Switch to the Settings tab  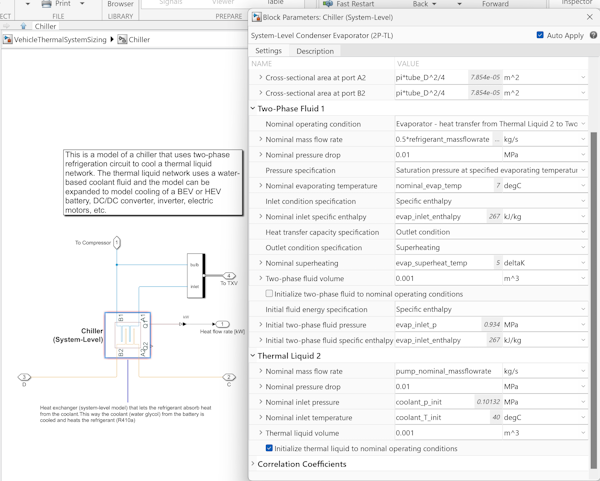click(x=268, y=51)
